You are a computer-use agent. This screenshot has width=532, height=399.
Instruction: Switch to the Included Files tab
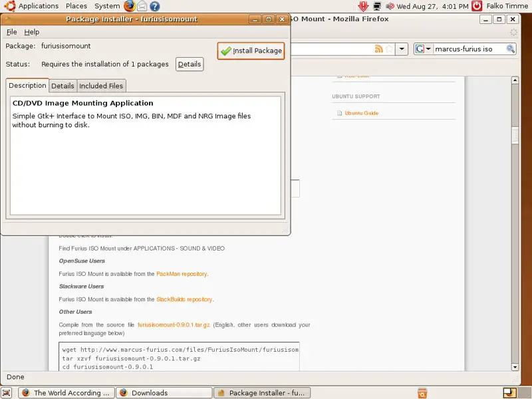(101, 86)
